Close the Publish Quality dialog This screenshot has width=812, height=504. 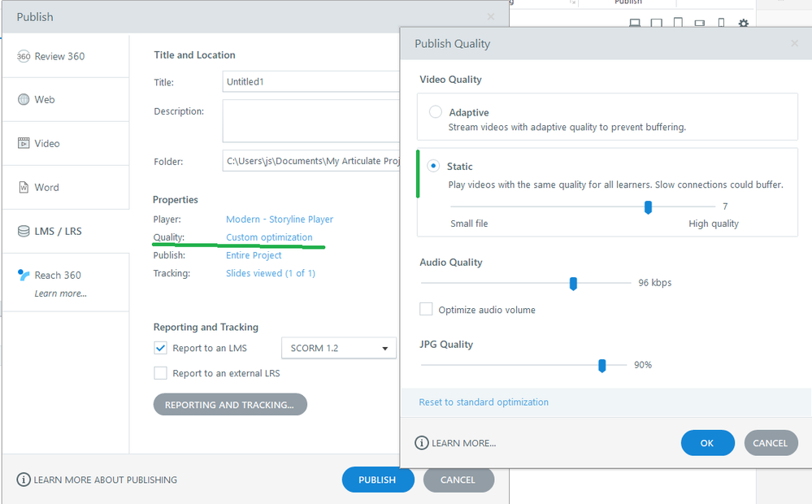tap(794, 44)
